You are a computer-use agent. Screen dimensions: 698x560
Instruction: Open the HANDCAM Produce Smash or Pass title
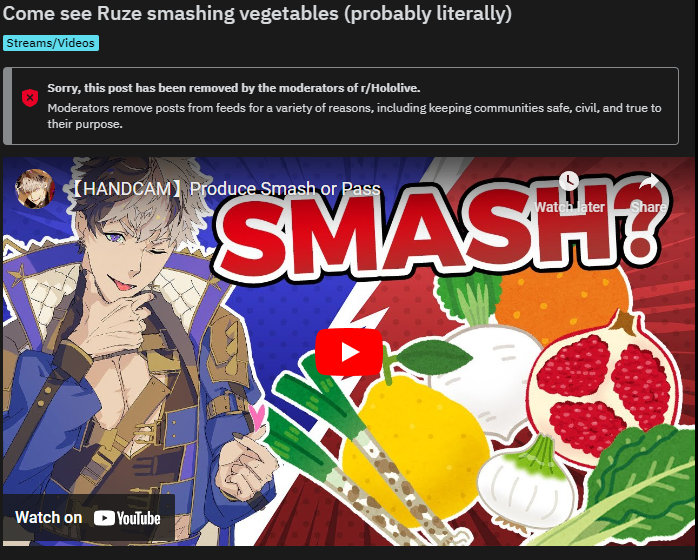(224, 189)
